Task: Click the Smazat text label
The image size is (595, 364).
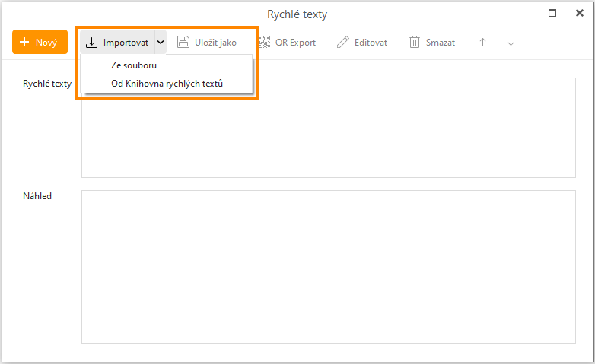Action: click(x=441, y=43)
